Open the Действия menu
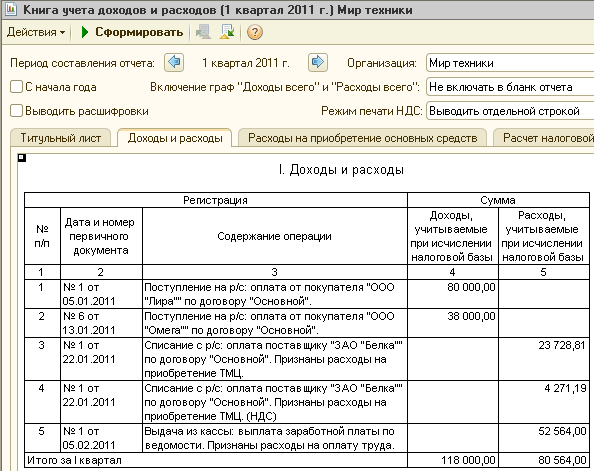 pos(36,32)
